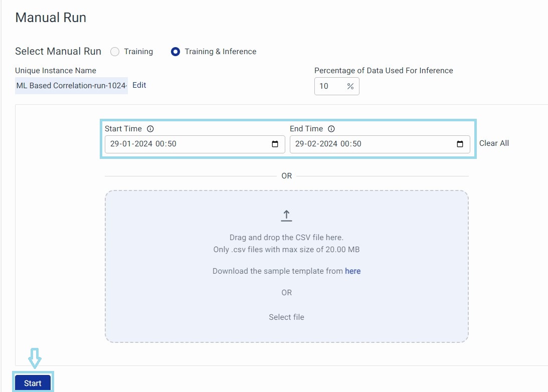Open the Start Time calendar picker icon
Image resolution: width=548 pixels, height=392 pixels.
click(275, 144)
